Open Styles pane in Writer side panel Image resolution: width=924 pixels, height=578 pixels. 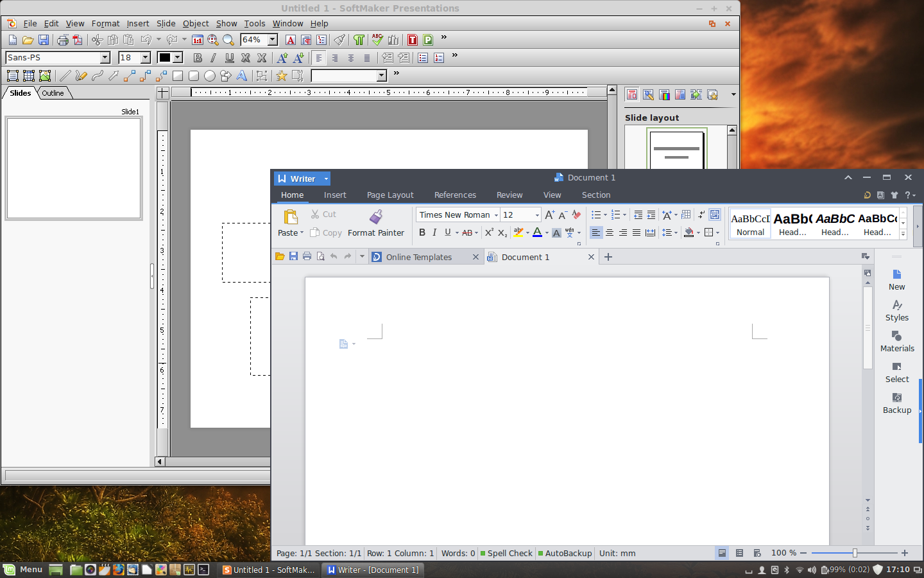(896, 311)
